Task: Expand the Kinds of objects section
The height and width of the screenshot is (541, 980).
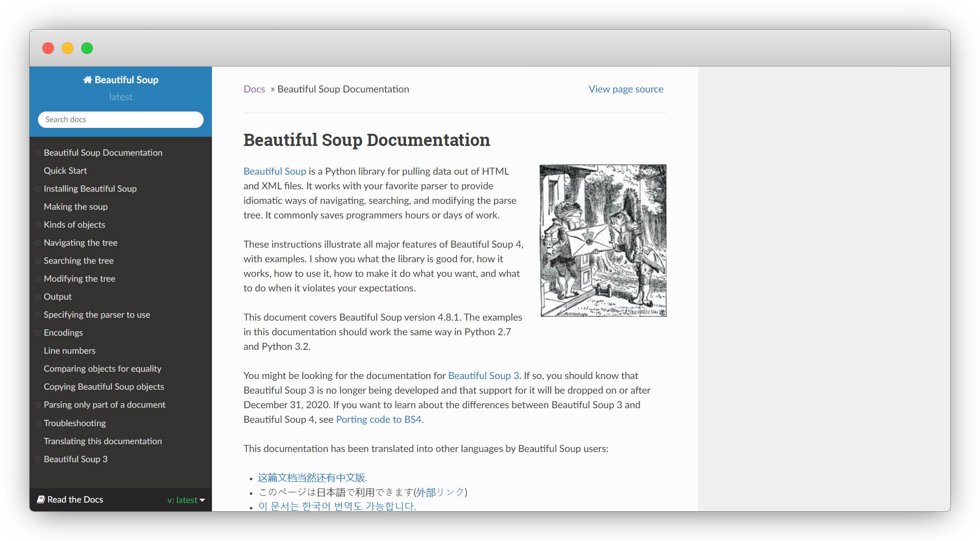Action: [x=38, y=225]
